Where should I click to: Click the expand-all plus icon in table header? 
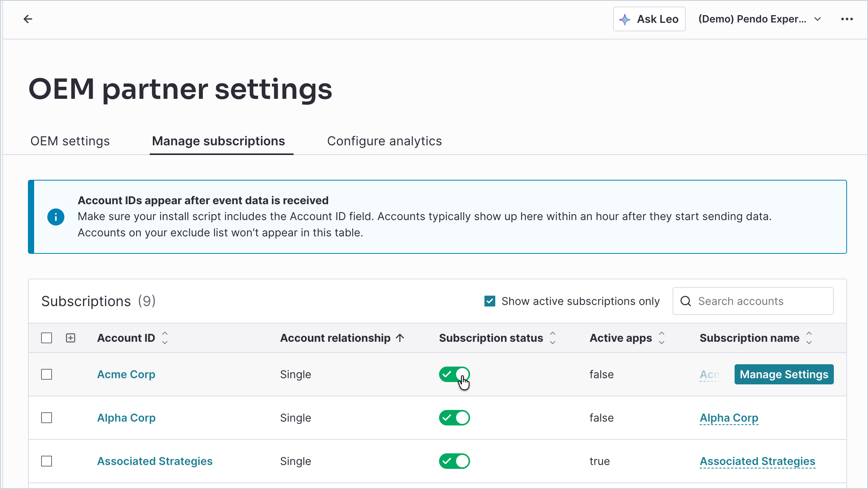(71, 338)
